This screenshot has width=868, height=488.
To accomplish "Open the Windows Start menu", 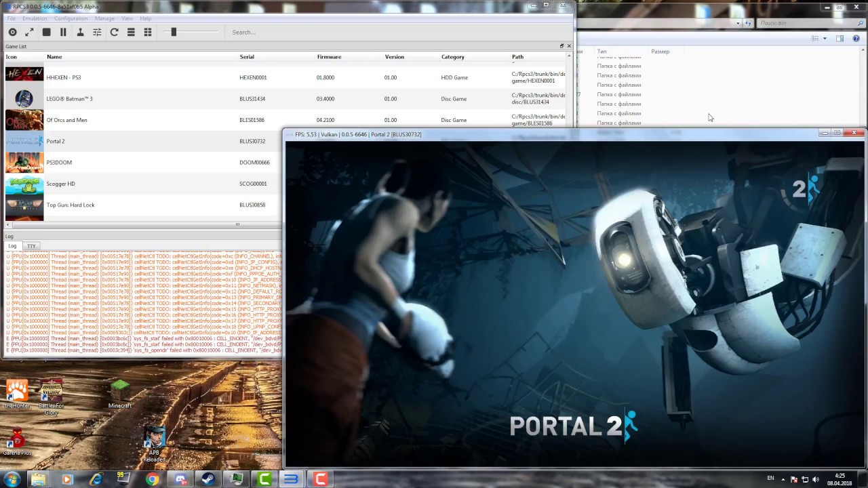I will (x=12, y=479).
